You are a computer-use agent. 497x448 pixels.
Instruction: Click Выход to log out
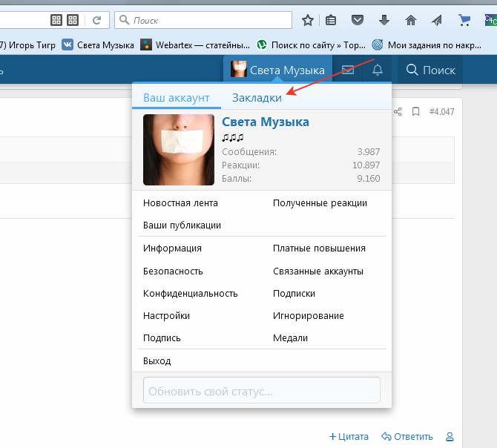click(157, 361)
